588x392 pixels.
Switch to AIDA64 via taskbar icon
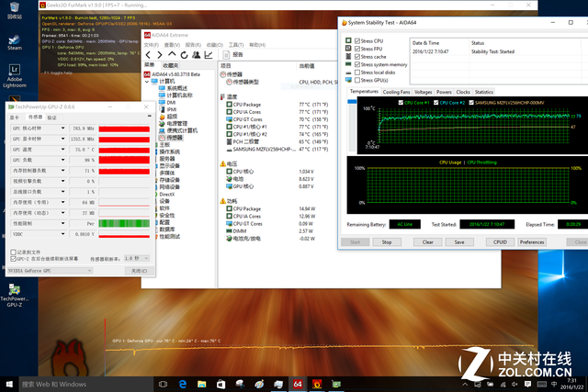298,384
